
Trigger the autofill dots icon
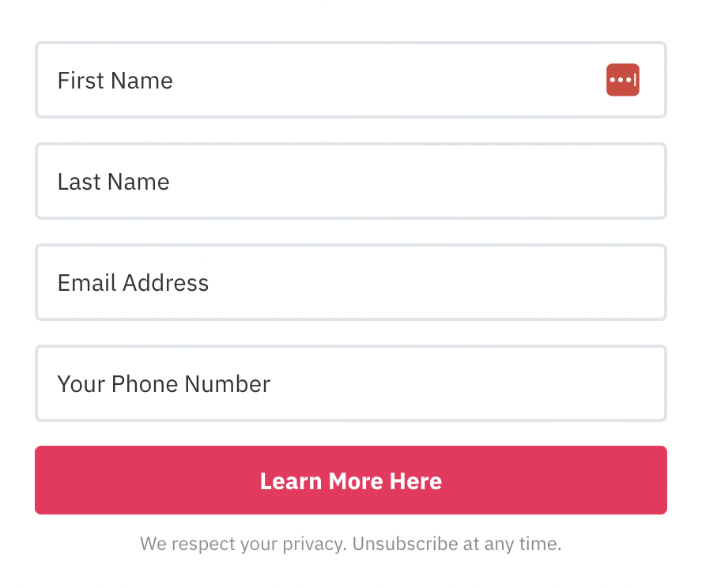[x=622, y=80]
